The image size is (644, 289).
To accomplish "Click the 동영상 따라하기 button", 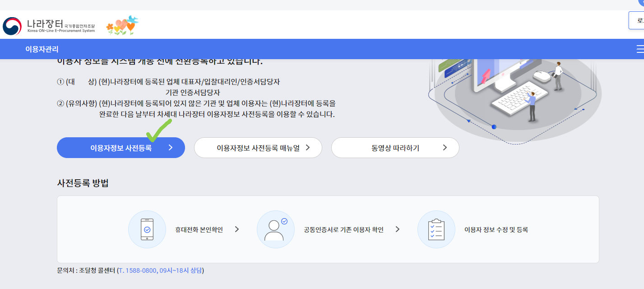I will tap(395, 148).
